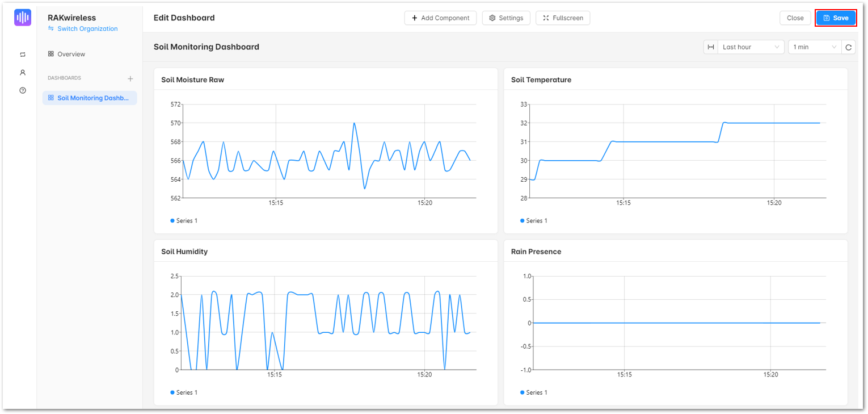Click the Soil Humidity line chart
This screenshot has height=414, width=868.
tap(329, 323)
